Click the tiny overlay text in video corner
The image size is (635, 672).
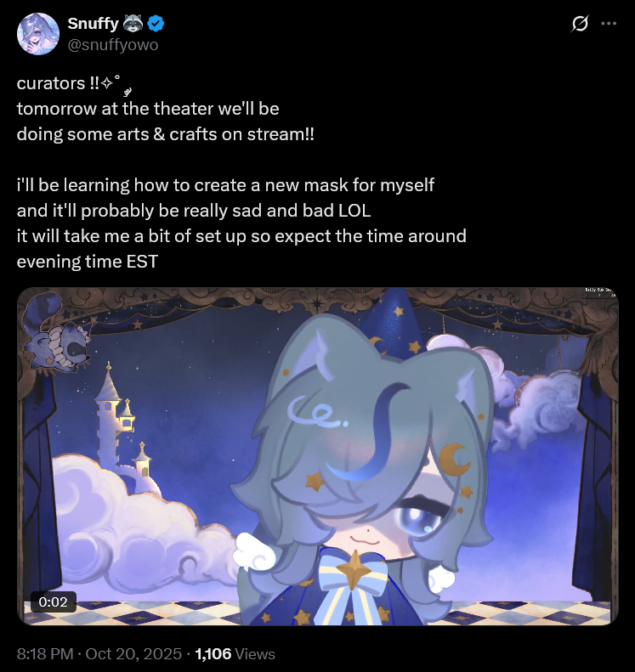pos(600,293)
